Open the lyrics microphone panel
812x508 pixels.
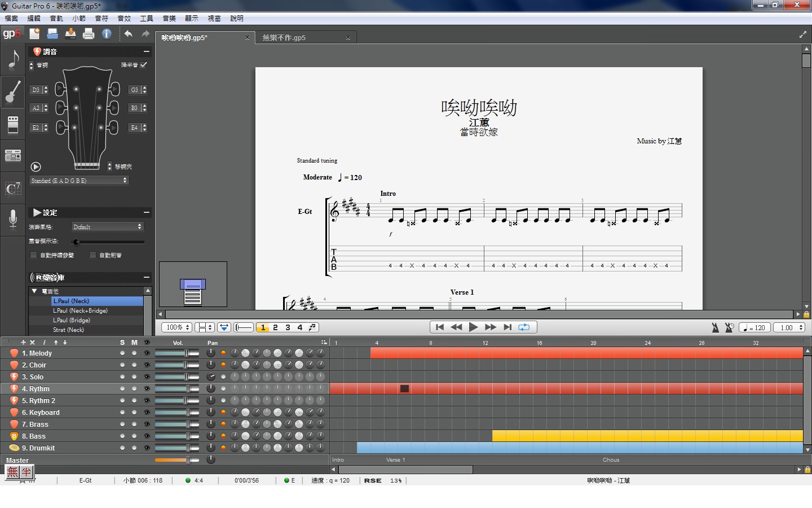[13, 219]
